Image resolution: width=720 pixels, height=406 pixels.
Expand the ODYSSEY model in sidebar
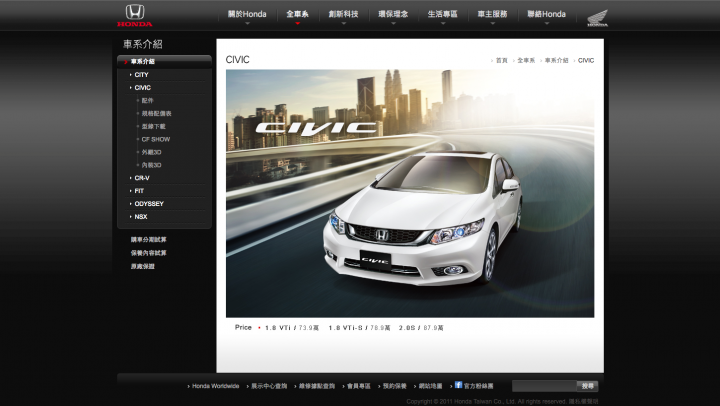tap(149, 204)
